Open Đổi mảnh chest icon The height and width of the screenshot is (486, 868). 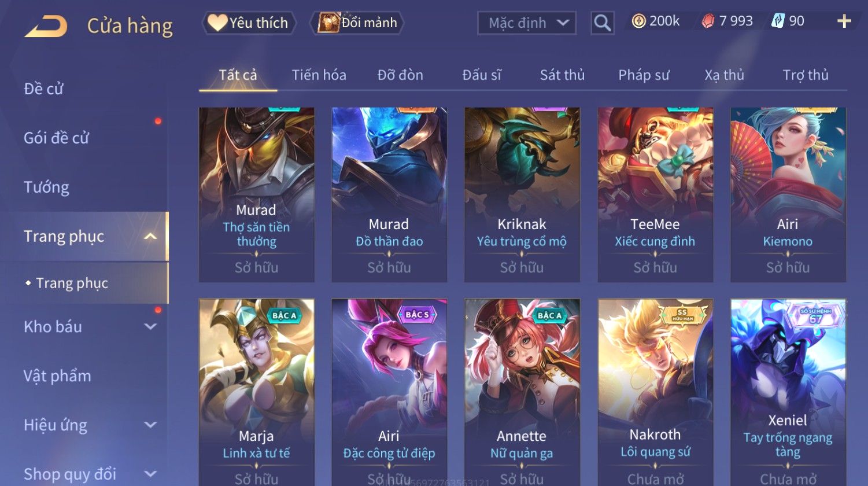(x=357, y=23)
